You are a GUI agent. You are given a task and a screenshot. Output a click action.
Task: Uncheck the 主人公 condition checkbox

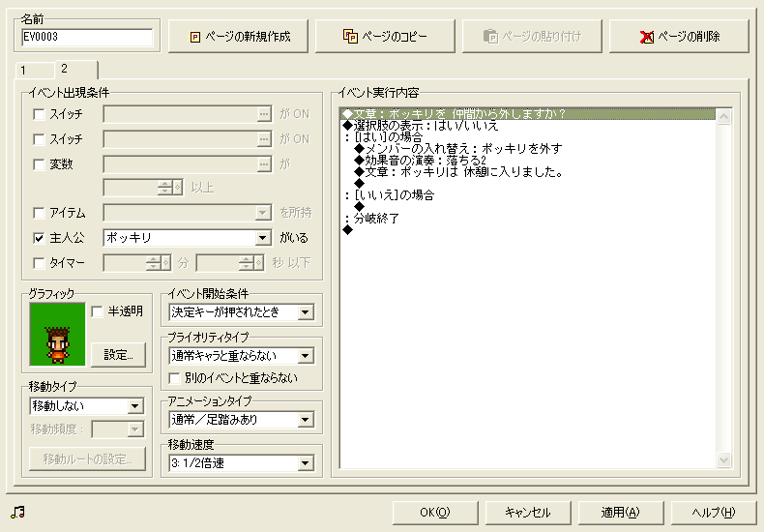pyautogui.click(x=39, y=238)
